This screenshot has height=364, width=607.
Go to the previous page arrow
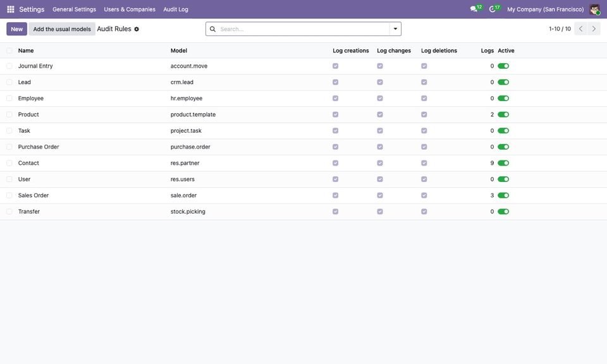(x=580, y=28)
